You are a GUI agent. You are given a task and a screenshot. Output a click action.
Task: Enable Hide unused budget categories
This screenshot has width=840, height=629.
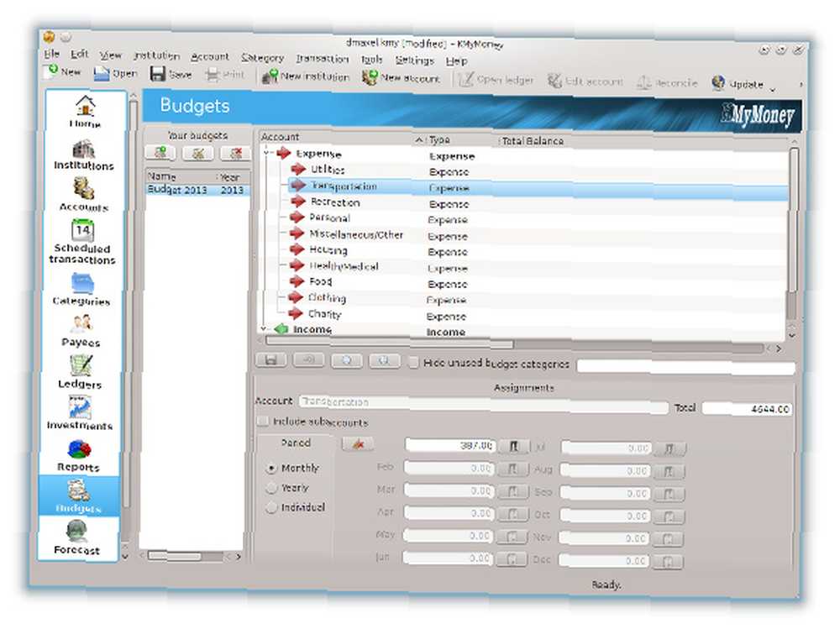(413, 363)
